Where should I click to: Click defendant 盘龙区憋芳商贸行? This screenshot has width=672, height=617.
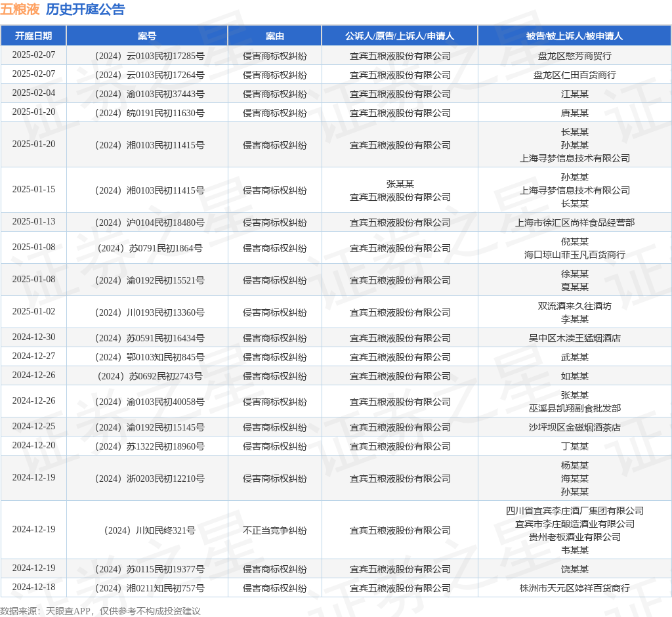tap(575, 56)
